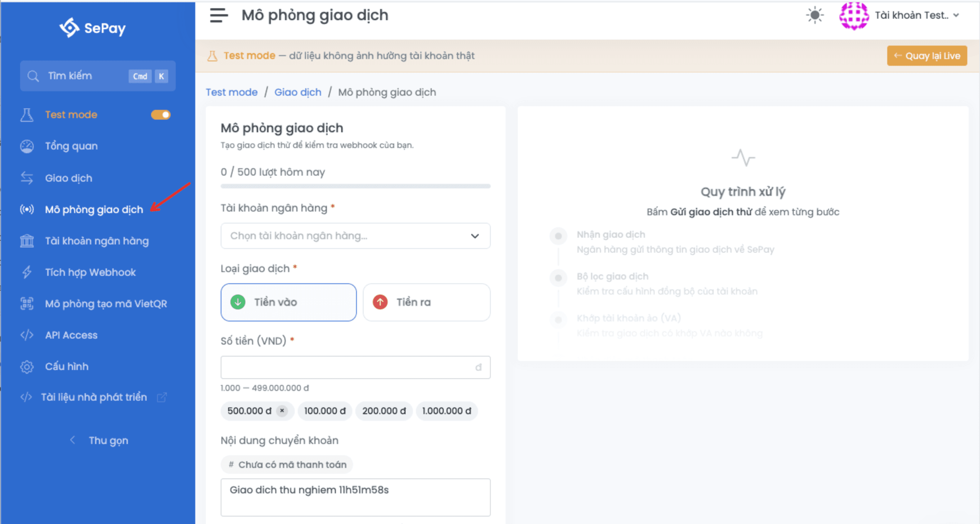Click Test mode breadcrumb link
This screenshot has width=980, height=524.
(x=232, y=92)
